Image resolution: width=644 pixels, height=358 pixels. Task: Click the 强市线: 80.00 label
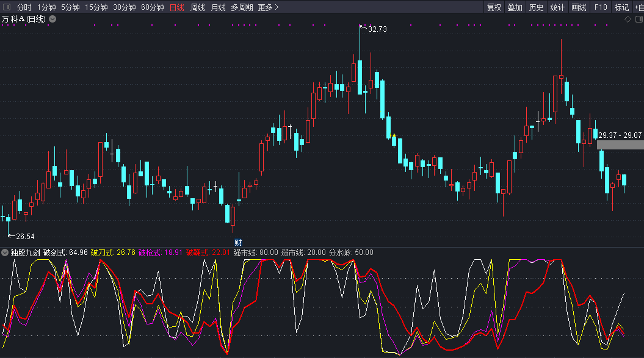click(x=256, y=252)
